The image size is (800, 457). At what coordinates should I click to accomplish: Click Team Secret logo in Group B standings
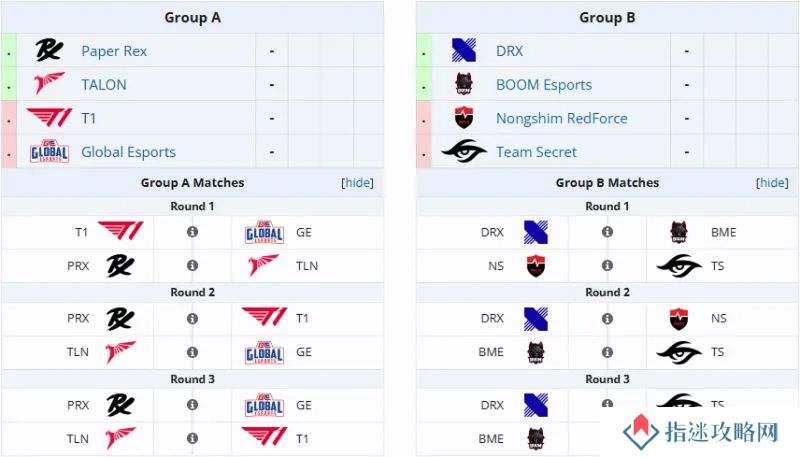pos(464,151)
